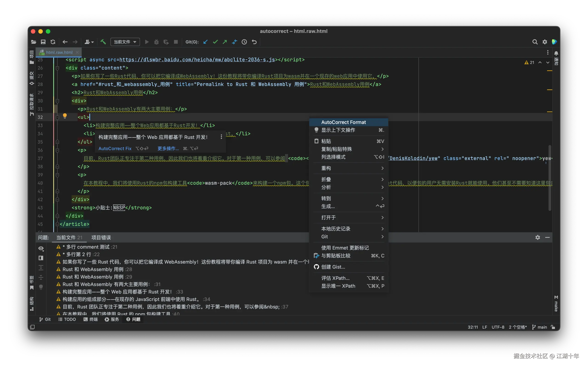Open Git history clock icon
The image size is (588, 368).
pyautogui.click(x=244, y=42)
